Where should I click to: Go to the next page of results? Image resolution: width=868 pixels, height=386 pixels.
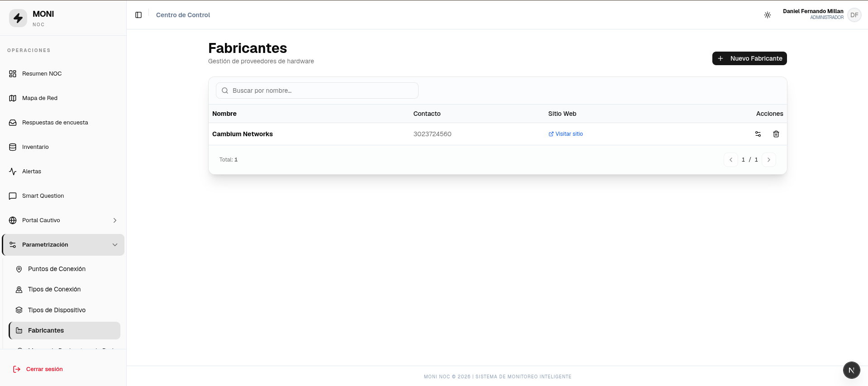(769, 160)
